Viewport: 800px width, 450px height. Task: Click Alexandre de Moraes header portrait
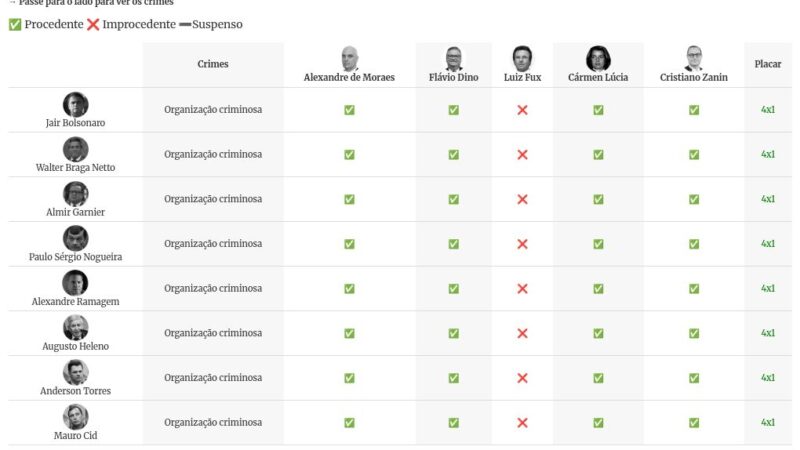point(349,58)
